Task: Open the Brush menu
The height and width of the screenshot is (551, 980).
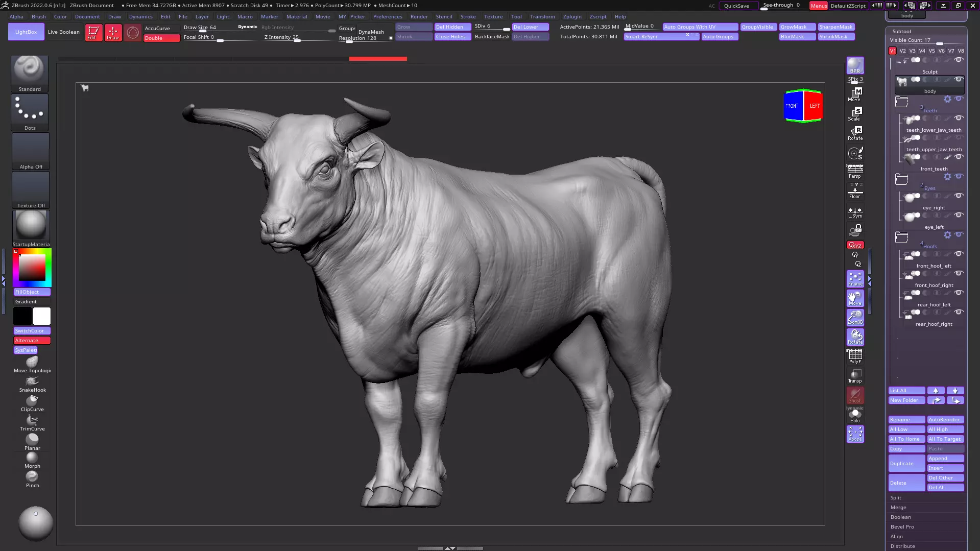Action: pos(39,17)
